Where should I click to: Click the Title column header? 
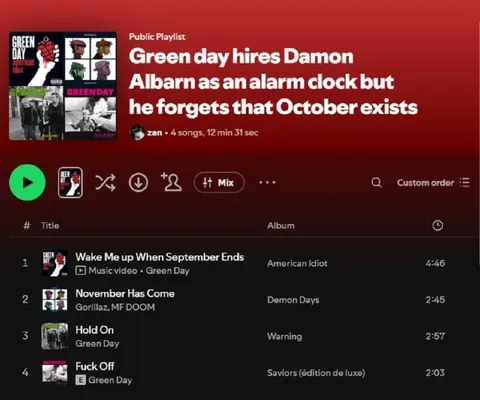pos(50,226)
